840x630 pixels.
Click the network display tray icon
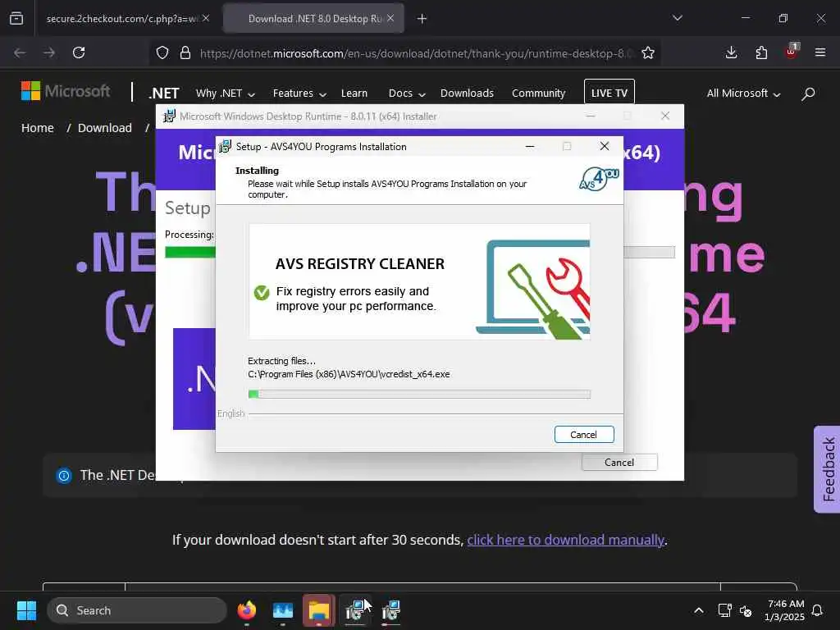(x=725, y=610)
